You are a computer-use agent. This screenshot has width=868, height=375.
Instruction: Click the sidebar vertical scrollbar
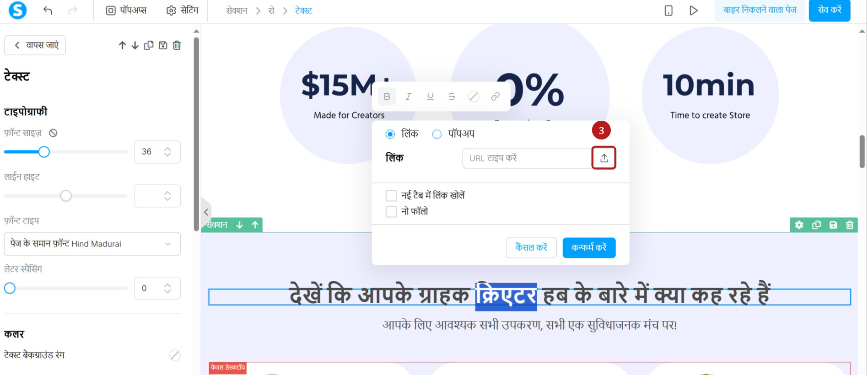pos(196,134)
